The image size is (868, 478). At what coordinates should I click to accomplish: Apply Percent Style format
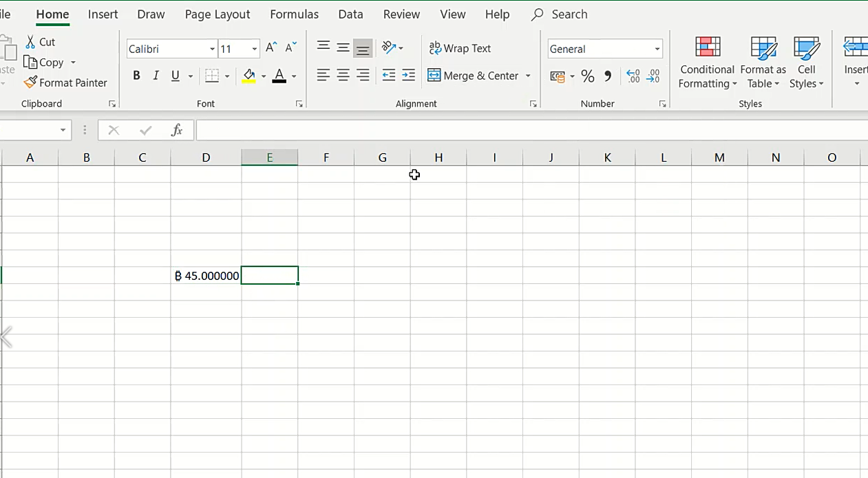pyautogui.click(x=587, y=76)
